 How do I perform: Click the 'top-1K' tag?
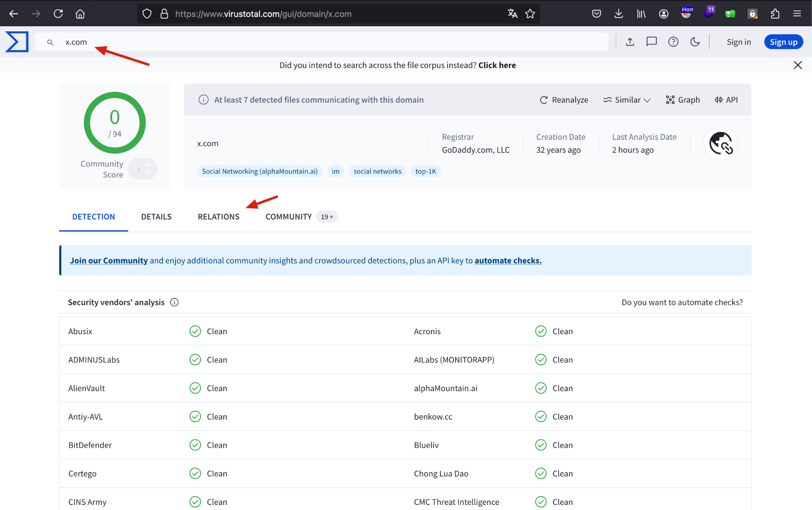click(425, 171)
